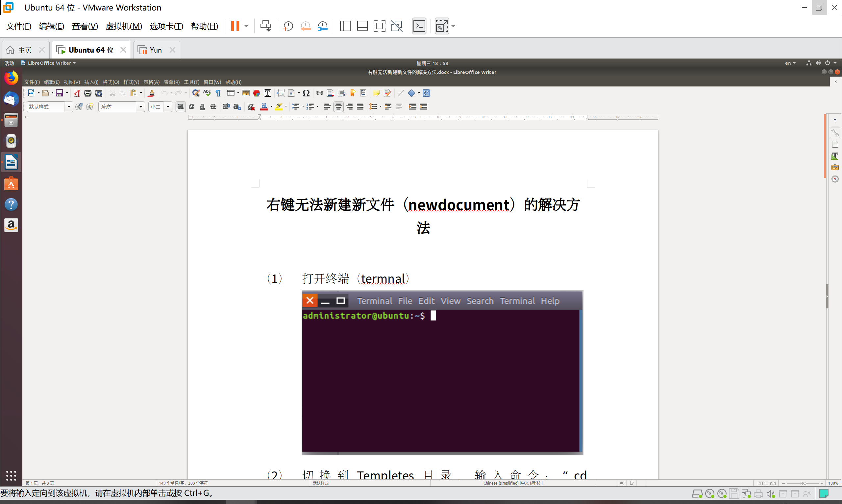
Task: Toggle italic formatting
Action: tap(191, 107)
